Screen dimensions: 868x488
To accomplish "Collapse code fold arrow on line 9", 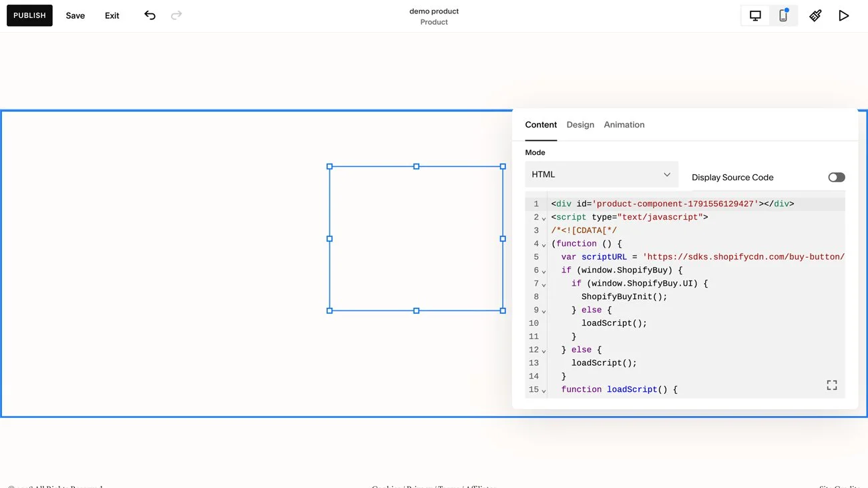I will coord(544,311).
